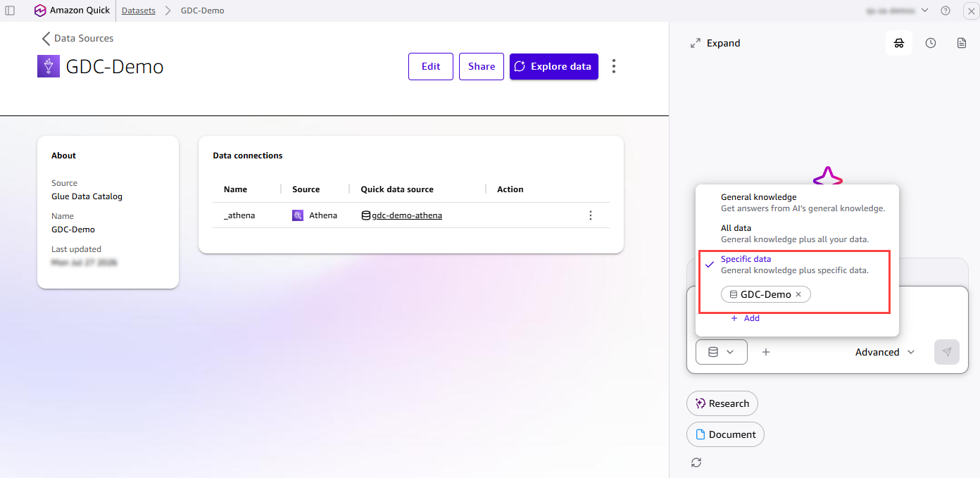Click the Data connections heading
This screenshot has height=478, width=980.
(248, 156)
